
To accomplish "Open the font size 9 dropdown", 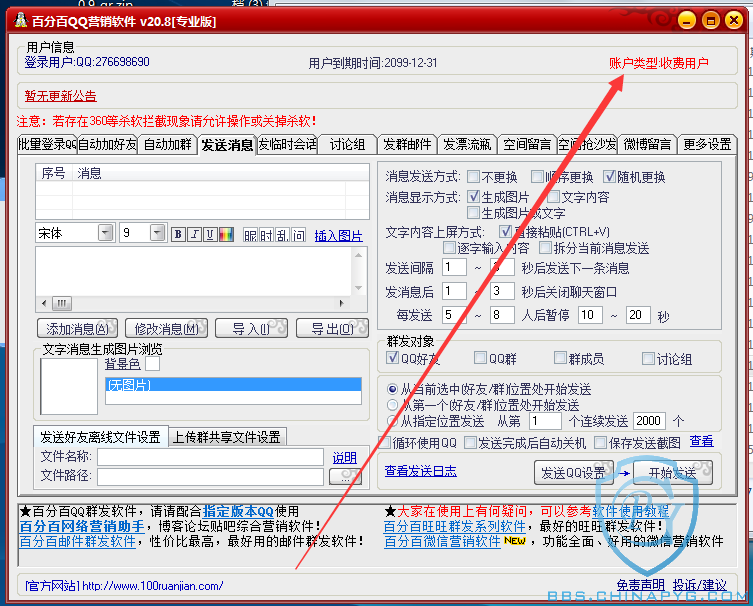I will coord(157,233).
